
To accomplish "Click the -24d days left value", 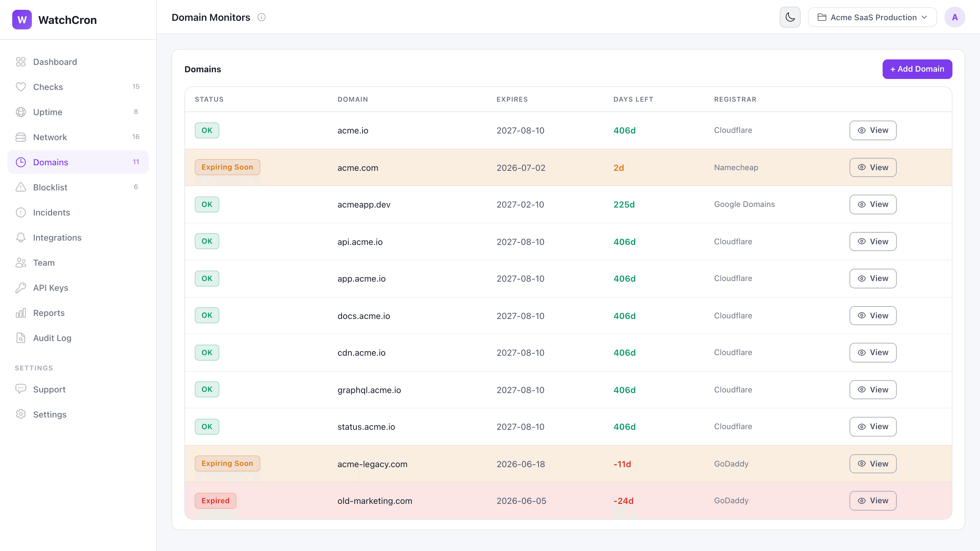I will coord(623,501).
